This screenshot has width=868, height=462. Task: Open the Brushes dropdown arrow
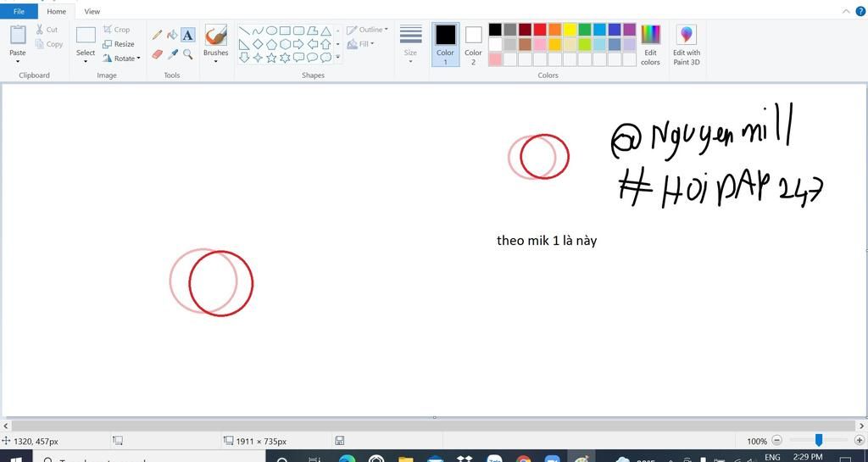[x=215, y=61]
